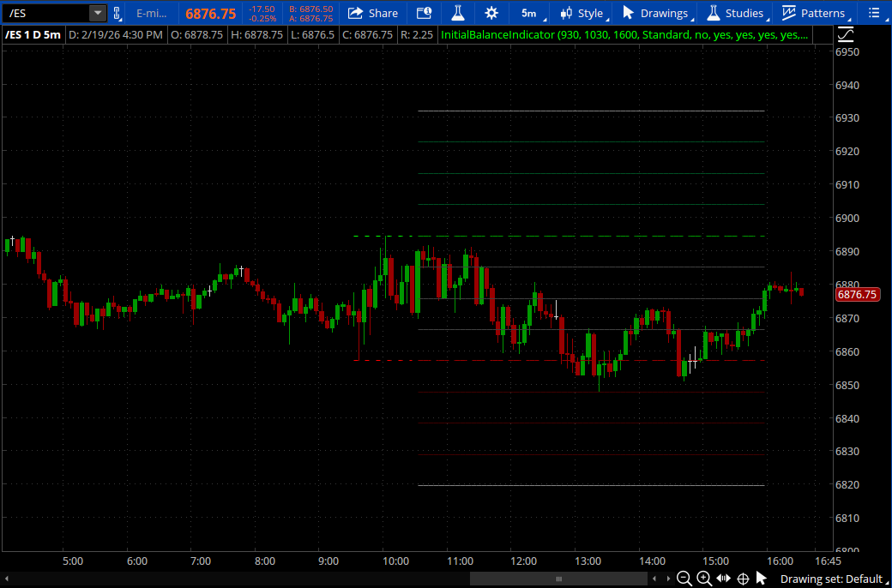
Task: Toggle price axis scale icon at top right
Action: (846, 34)
